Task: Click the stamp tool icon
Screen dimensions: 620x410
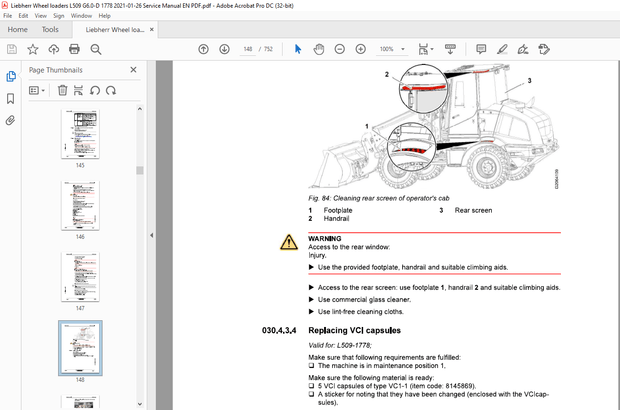Action: pyautogui.click(x=544, y=49)
